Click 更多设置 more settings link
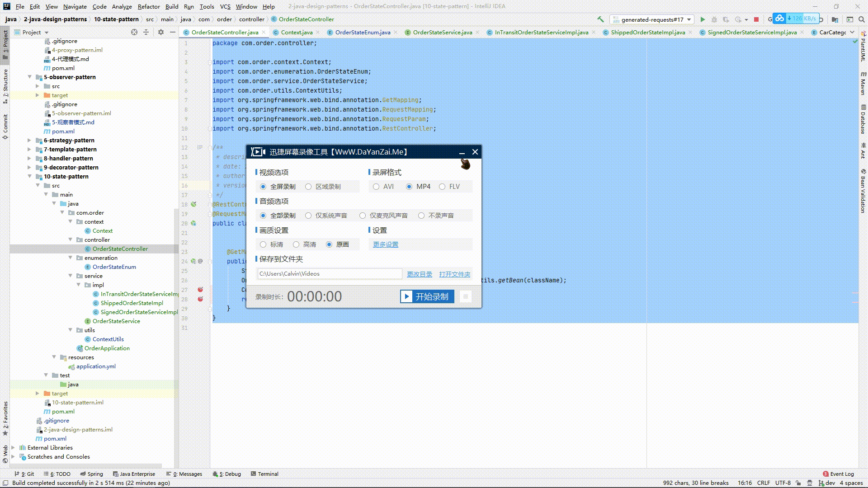Image resolution: width=868 pixels, height=488 pixels. (386, 244)
